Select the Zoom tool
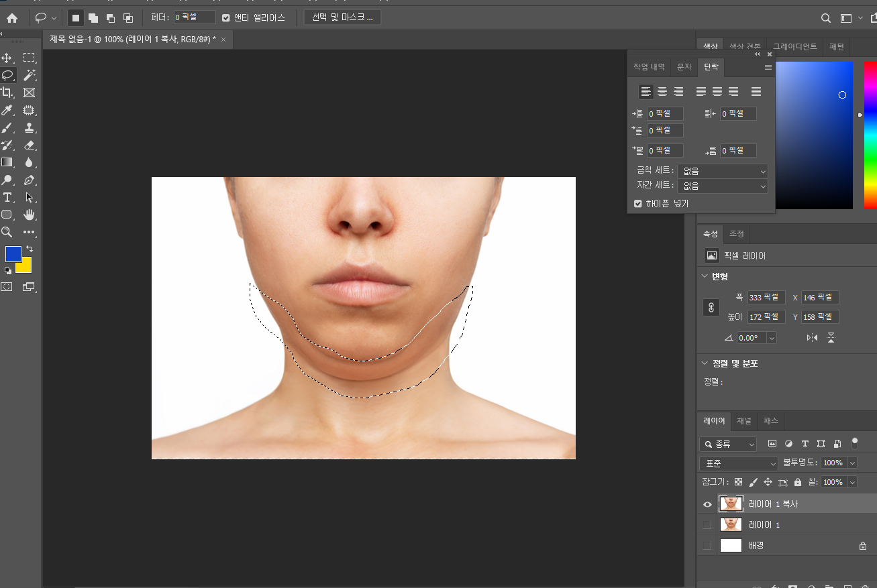Image resolution: width=877 pixels, height=588 pixels. pos(7,232)
